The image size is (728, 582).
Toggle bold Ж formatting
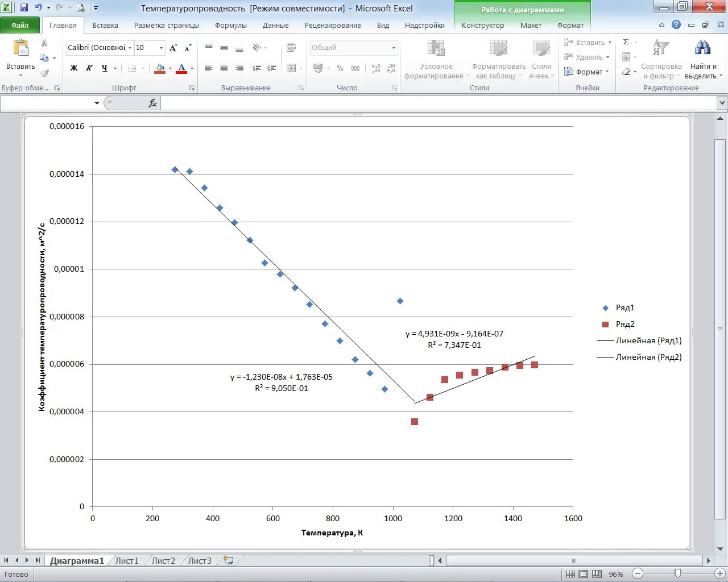[74, 68]
